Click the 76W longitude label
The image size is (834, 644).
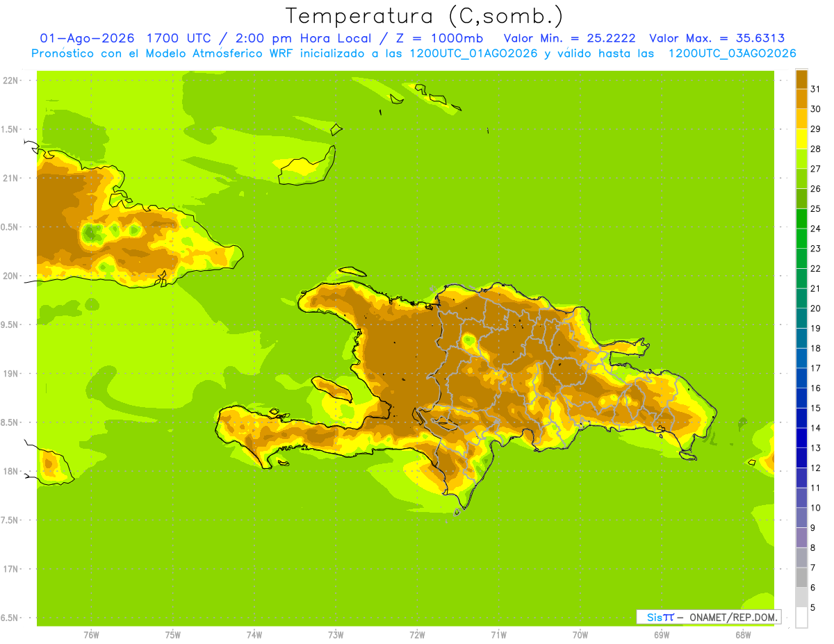[91, 635]
